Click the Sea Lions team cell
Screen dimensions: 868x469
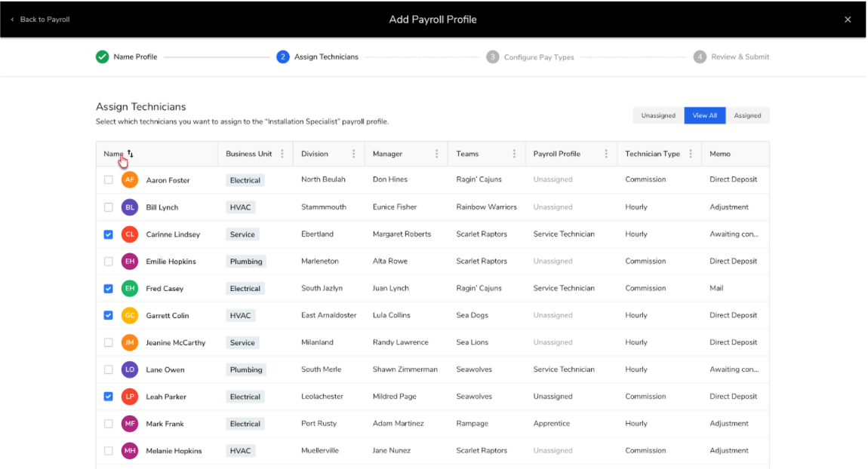click(472, 342)
